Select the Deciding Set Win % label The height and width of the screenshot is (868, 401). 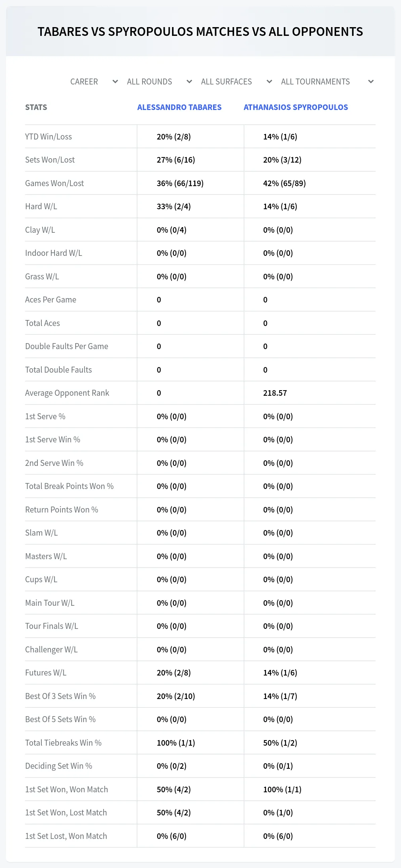[59, 766]
